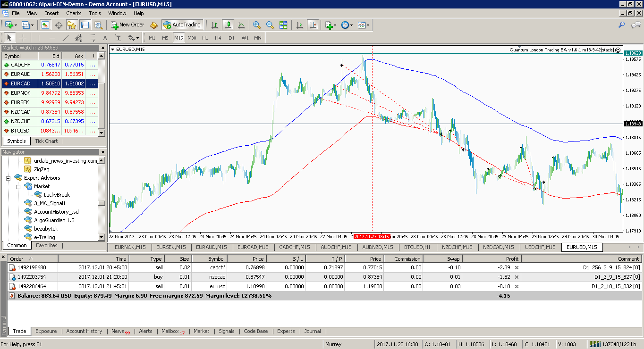Image resolution: width=644 pixels, height=349 pixels.
Task: Select the horizontal line drawing tool
Action: click(x=52, y=38)
